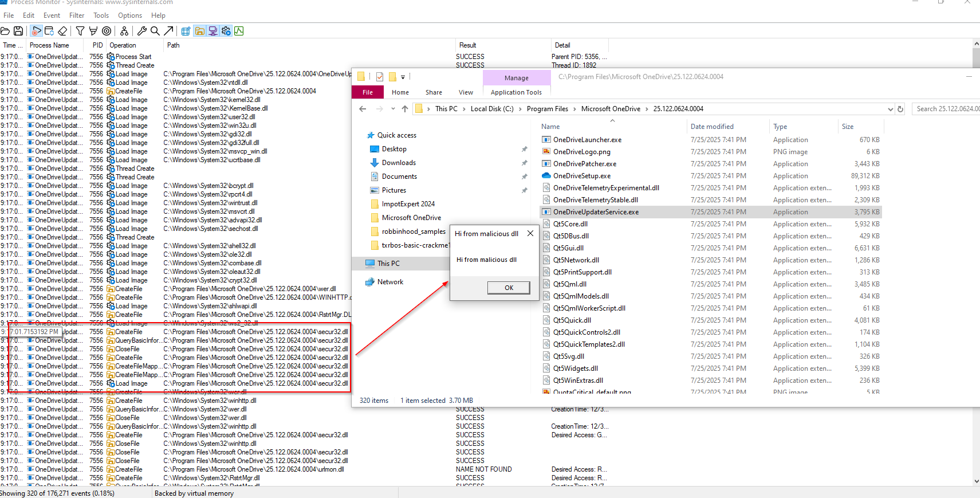Toggle Show File System Activity icon
Image resolution: width=980 pixels, height=498 pixels.
coord(199,31)
